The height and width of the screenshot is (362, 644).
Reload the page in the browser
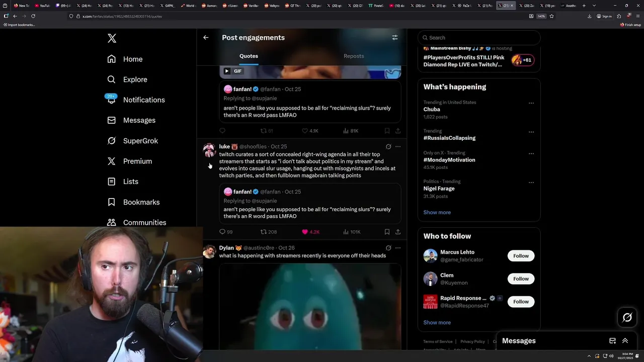pyautogui.click(x=33, y=16)
